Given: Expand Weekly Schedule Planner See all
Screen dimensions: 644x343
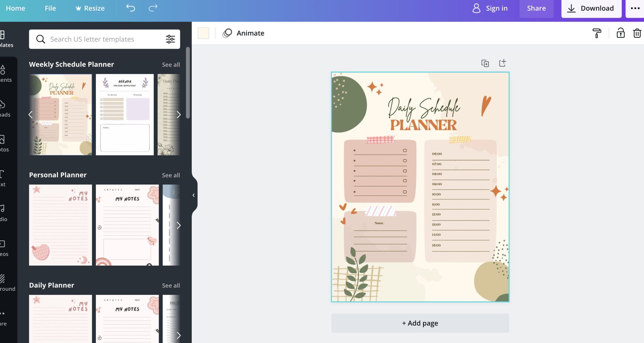Looking at the screenshot, I should coord(170,65).
